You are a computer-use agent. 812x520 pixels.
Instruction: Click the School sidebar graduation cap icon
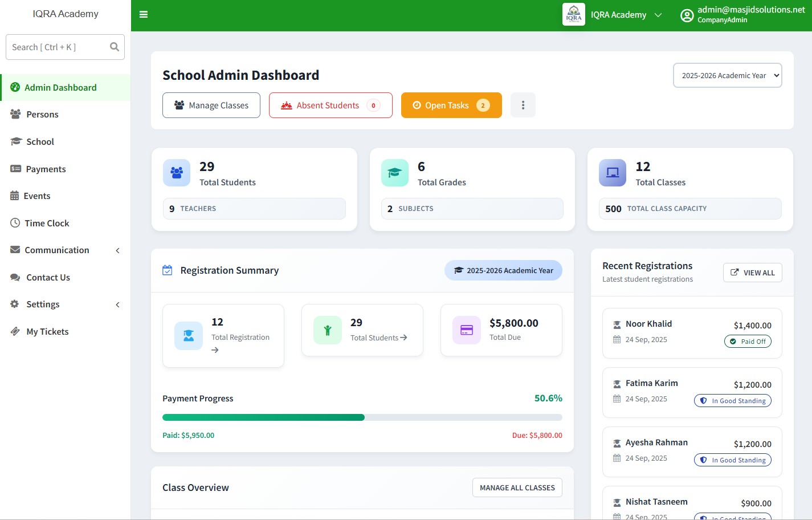tap(16, 141)
